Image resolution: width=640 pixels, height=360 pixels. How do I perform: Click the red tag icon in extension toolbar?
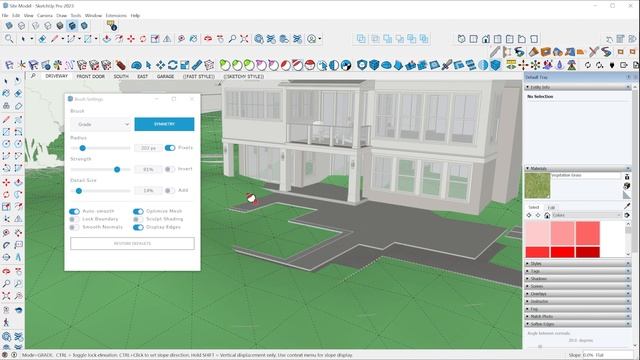tap(120, 65)
